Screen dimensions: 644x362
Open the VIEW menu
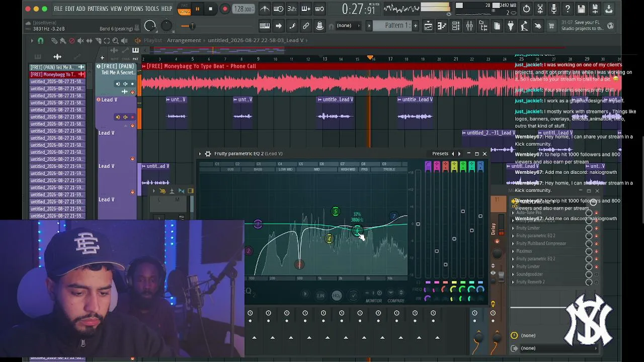[x=116, y=9]
